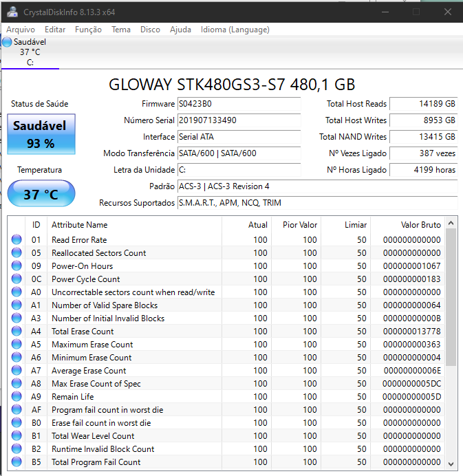
Task: Select the Total Erase Count attribute name
Action: coord(83,331)
